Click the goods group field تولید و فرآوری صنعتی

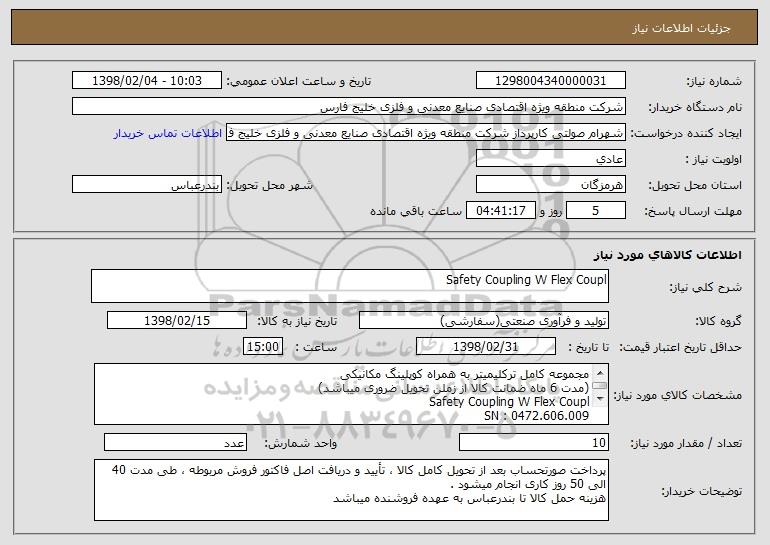tap(484, 321)
